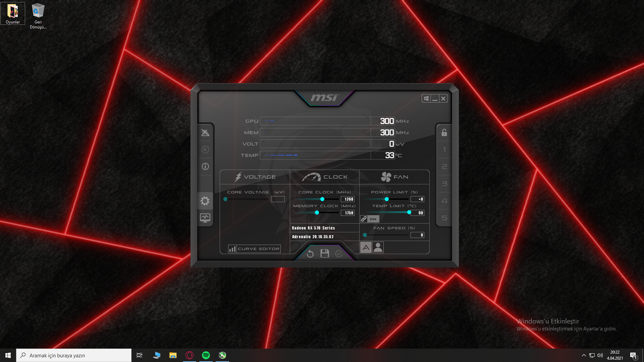Open activation settings via the Windows'u Etkinleştir link
The width and height of the screenshot is (644, 362).
[x=548, y=321]
